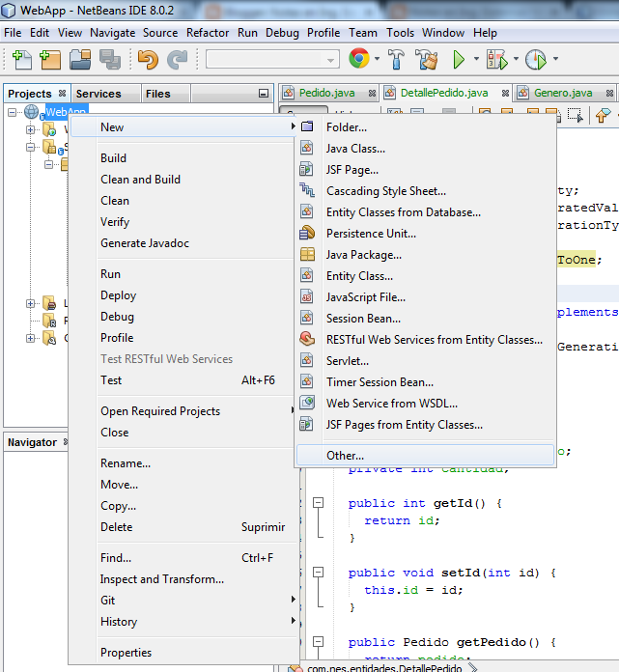This screenshot has width=619, height=672.
Task: Collapse the fold marker beside setId method
Action: click(x=318, y=573)
